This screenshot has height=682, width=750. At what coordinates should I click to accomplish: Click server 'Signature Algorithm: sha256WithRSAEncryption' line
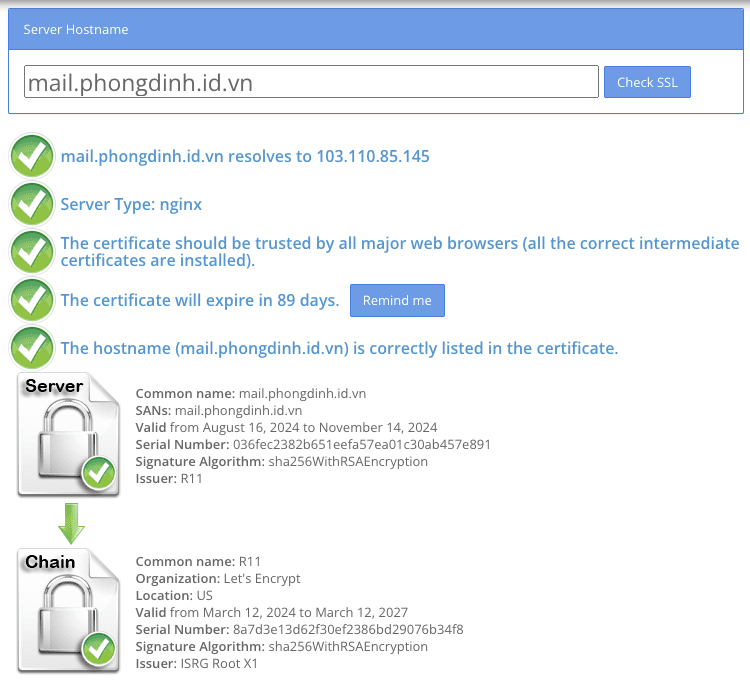(281, 462)
